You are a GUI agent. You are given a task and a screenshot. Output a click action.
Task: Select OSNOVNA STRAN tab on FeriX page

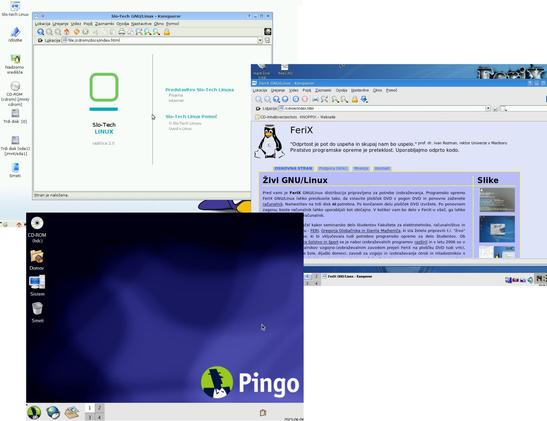click(x=293, y=168)
